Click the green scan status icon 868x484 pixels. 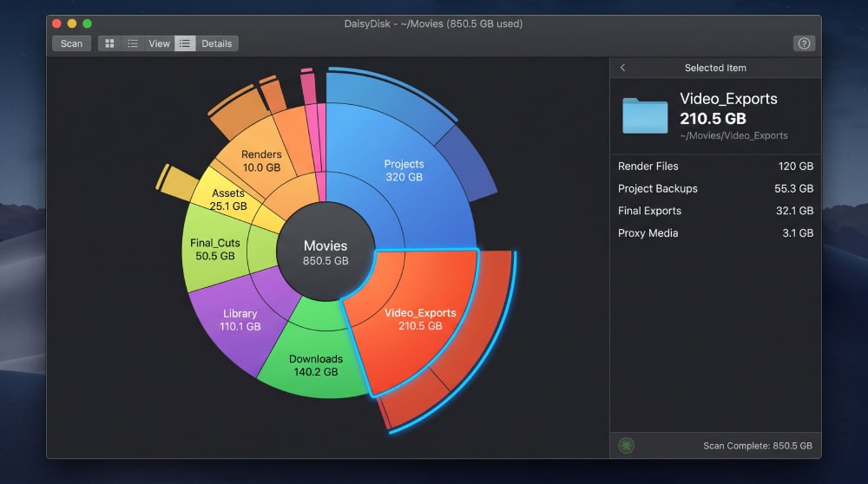(x=626, y=445)
